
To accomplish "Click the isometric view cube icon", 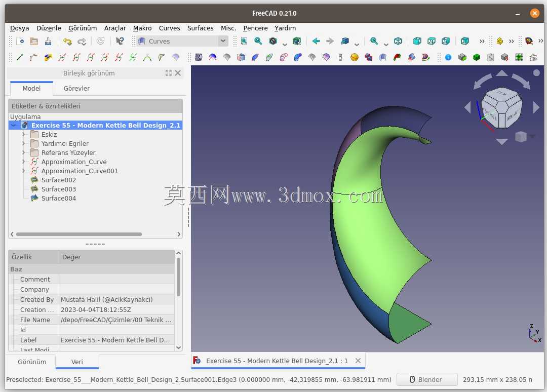I will [x=398, y=41].
